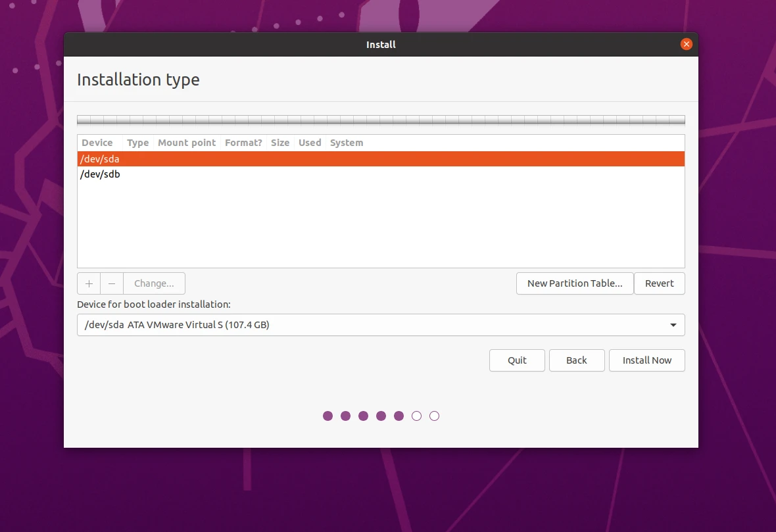Image resolution: width=776 pixels, height=532 pixels.
Task: Click the Device column header
Action: [97, 143]
